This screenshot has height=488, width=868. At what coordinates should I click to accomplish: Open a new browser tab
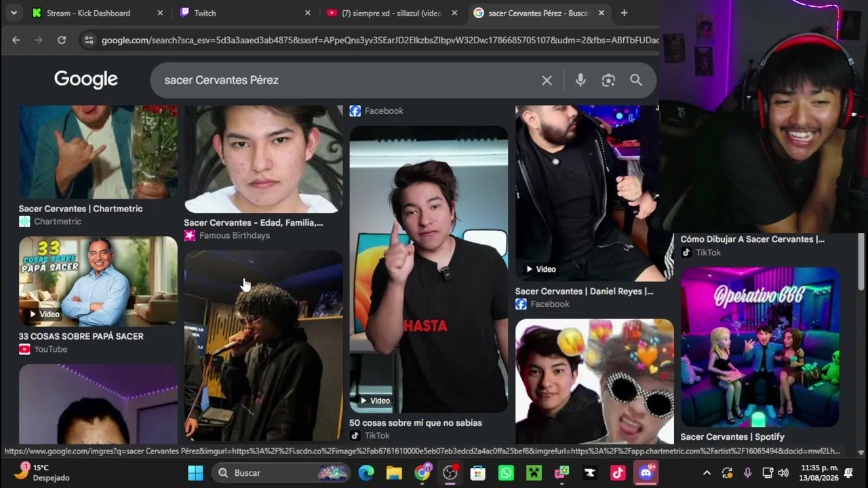(624, 13)
